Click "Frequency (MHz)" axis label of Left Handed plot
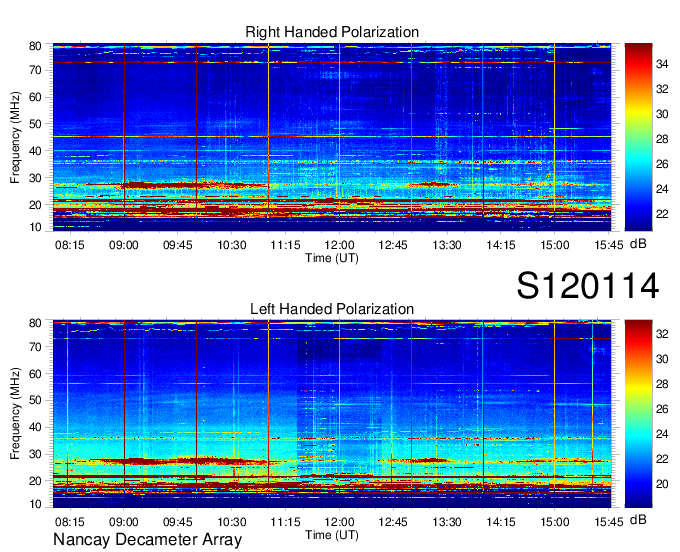This screenshot has height=552, width=680. pyautogui.click(x=15, y=414)
